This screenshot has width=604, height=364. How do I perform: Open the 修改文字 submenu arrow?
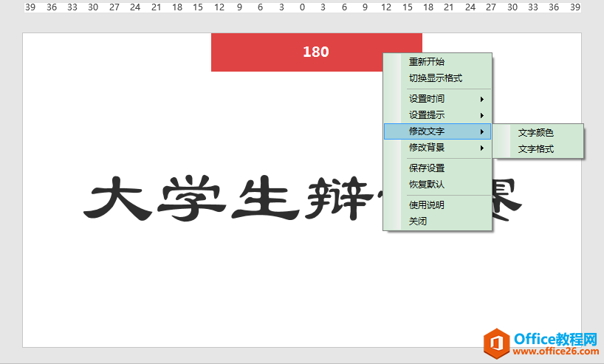pos(482,131)
